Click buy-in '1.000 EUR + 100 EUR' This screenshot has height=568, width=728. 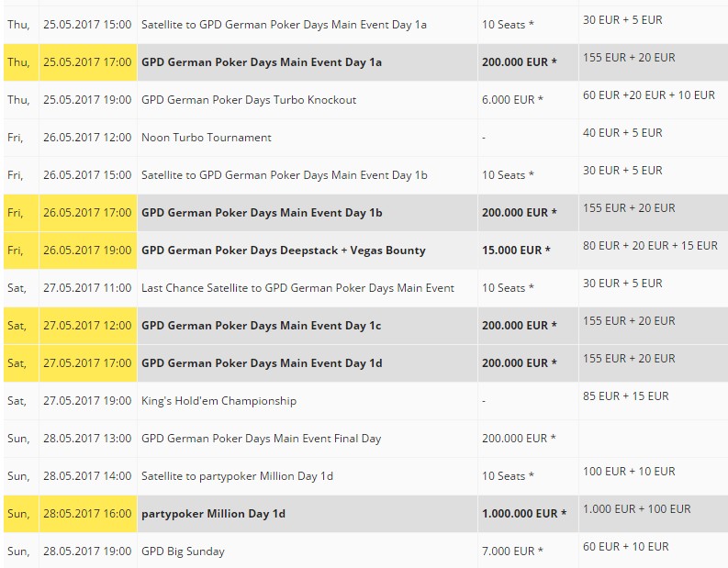tap(636, 509)
